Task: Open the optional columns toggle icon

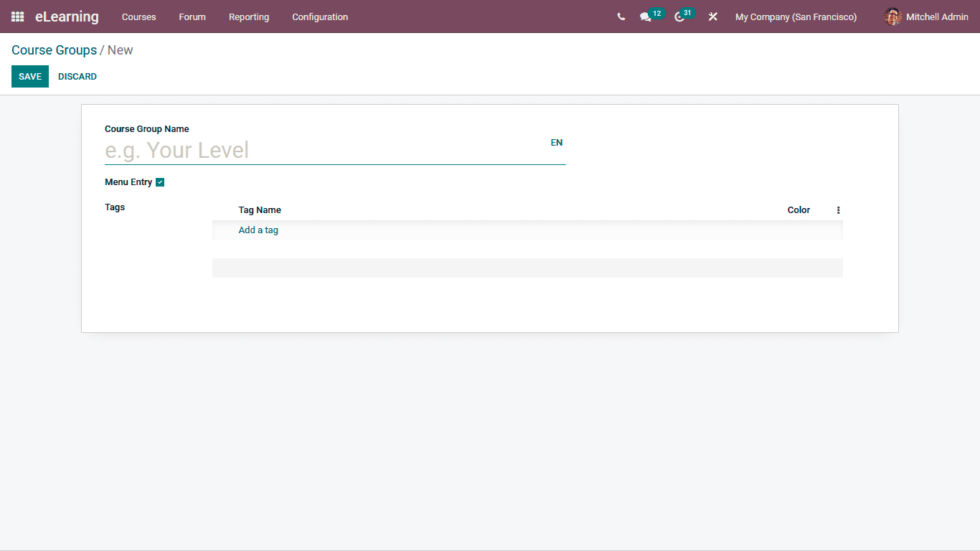Action: 838,209
